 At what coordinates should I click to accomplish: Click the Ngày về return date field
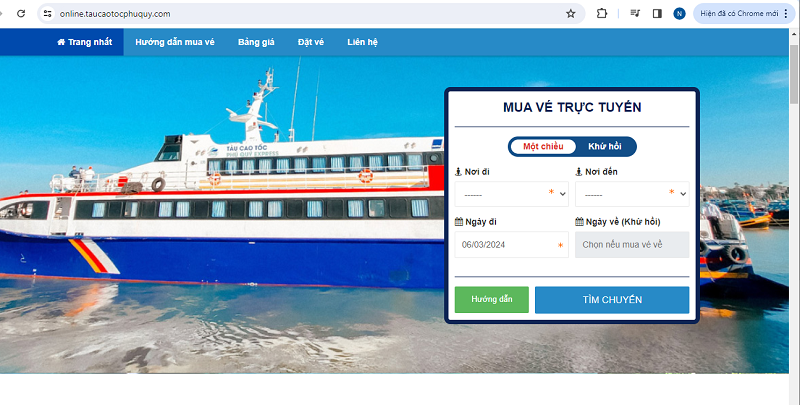click(x=632, y=244)
